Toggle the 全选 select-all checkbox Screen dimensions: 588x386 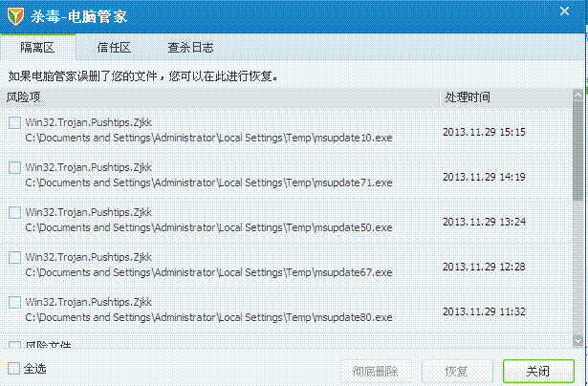13,368
